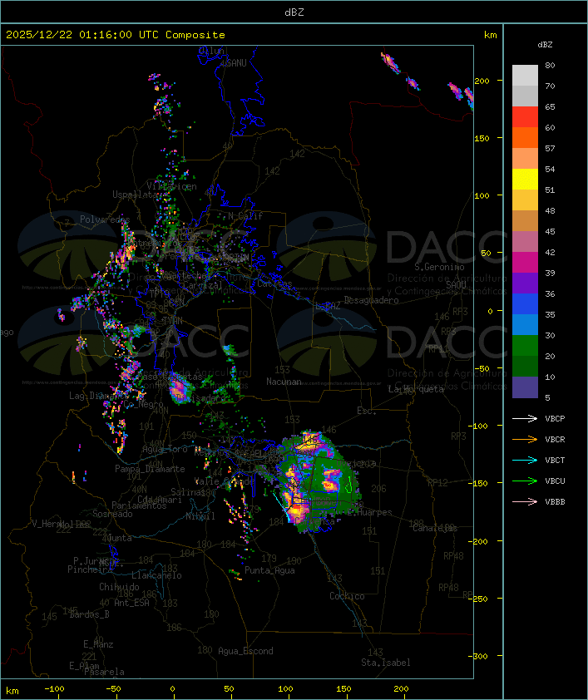588x700 pixels.
Task: Click the Chihuido place label
Action: pos(119,587)
